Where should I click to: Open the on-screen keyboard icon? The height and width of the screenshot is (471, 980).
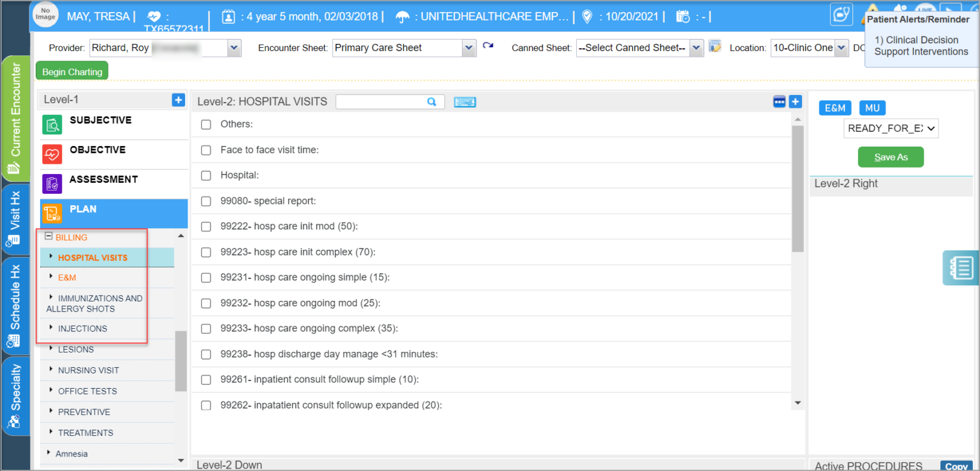click(464, 101)
